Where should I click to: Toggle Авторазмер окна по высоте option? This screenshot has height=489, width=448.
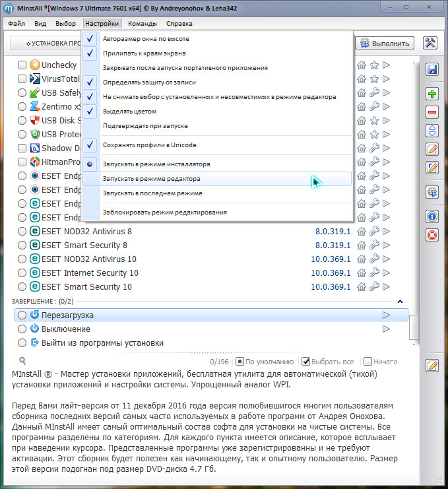217,39
